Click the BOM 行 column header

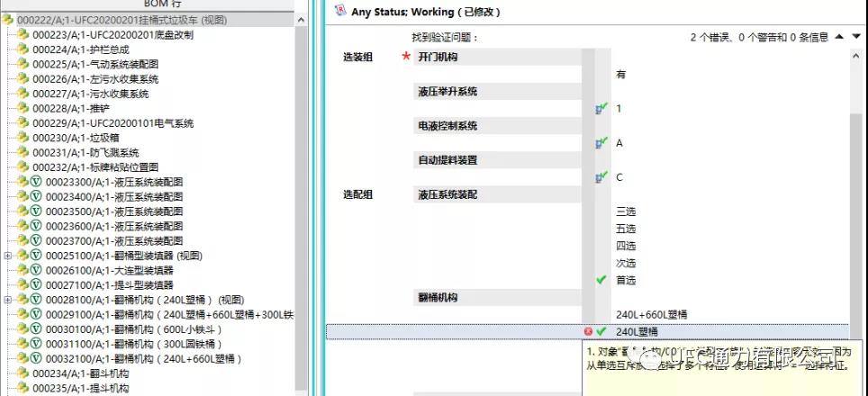[151, 4]
